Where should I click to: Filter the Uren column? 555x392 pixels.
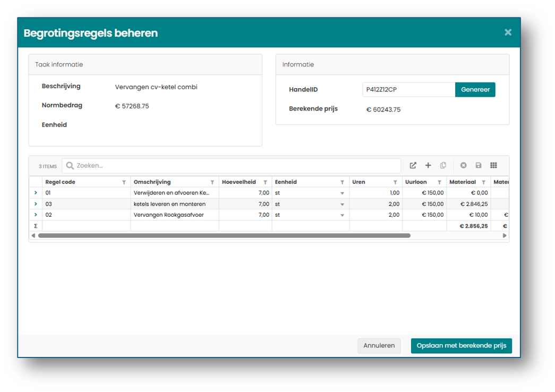click(x=395, y=182)
